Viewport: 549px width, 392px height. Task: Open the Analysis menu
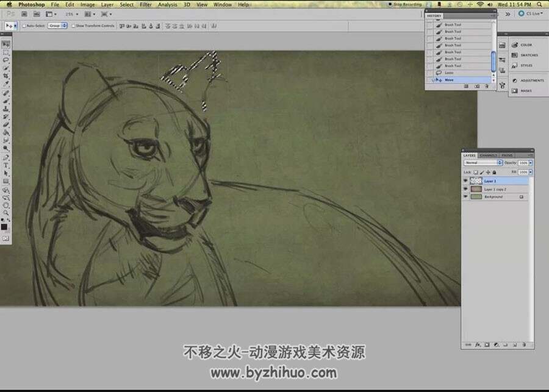[167, 4]
